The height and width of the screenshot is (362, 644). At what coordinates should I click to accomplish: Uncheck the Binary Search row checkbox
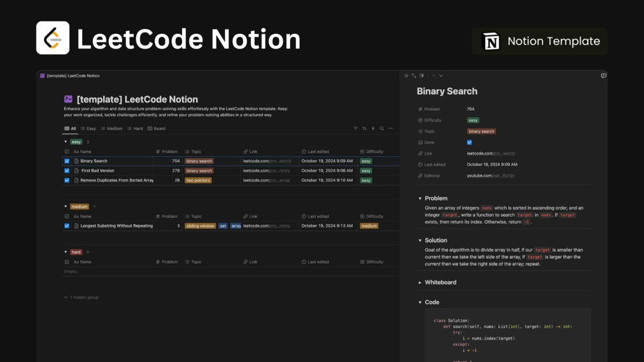67,161
